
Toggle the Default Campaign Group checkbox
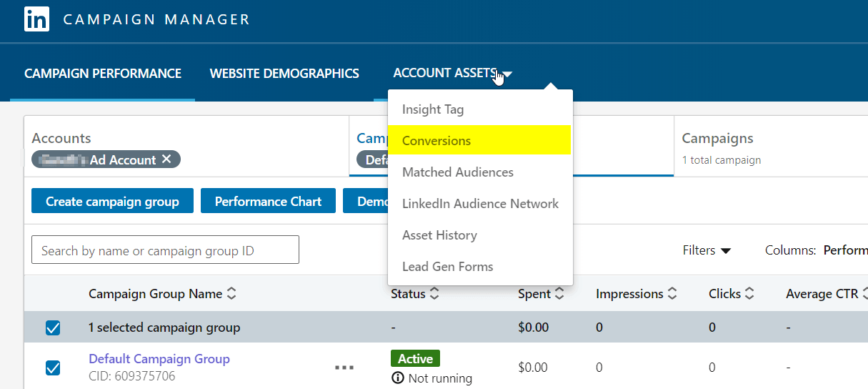pyautogui.click(x=53, y=368)
